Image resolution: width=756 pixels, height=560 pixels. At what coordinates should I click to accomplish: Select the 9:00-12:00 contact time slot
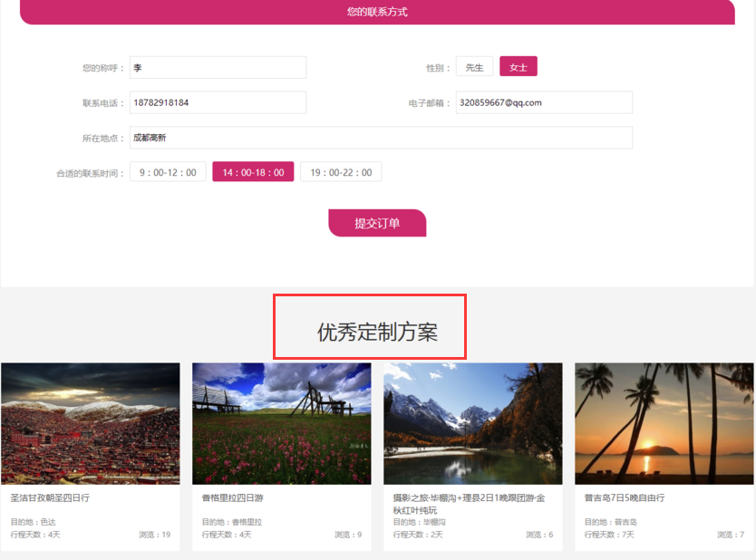(x=168, y=172)
